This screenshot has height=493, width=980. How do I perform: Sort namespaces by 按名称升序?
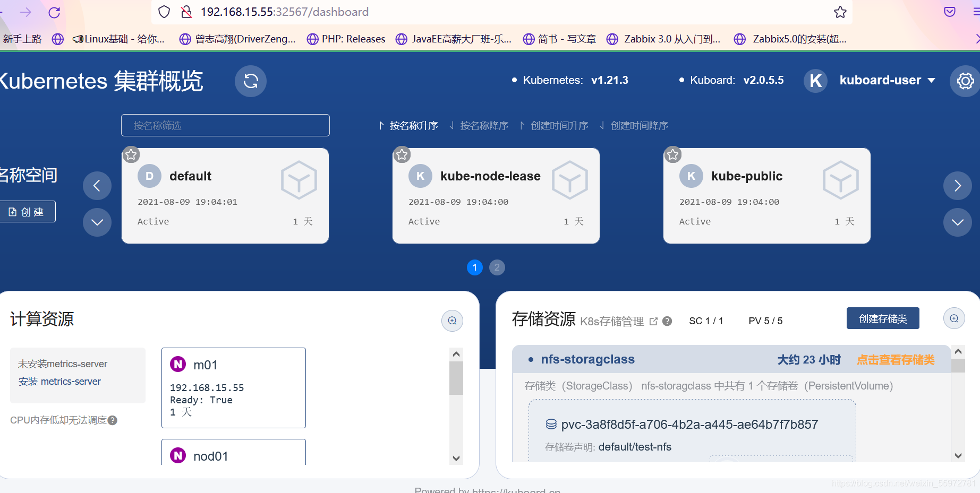(x=408, y=126)
